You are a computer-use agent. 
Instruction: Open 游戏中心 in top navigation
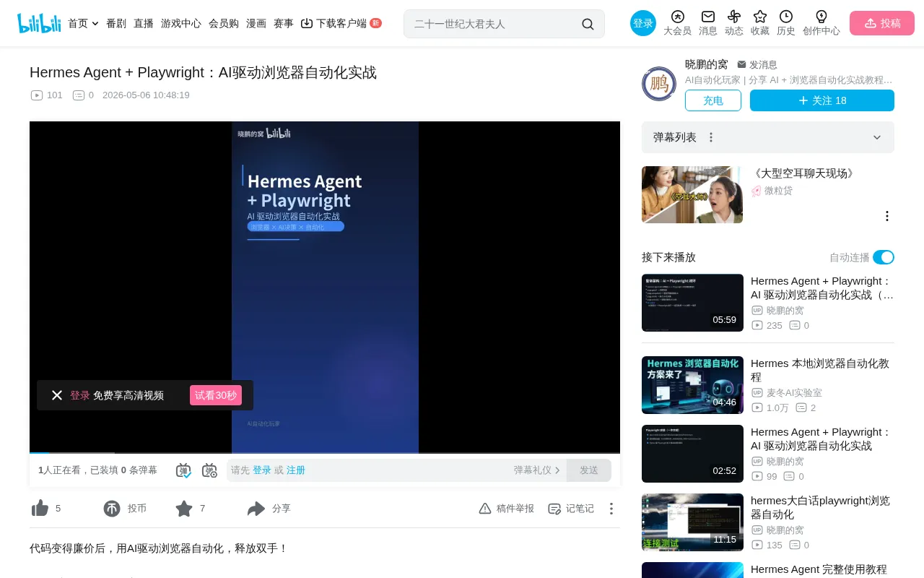click(181, 24)
